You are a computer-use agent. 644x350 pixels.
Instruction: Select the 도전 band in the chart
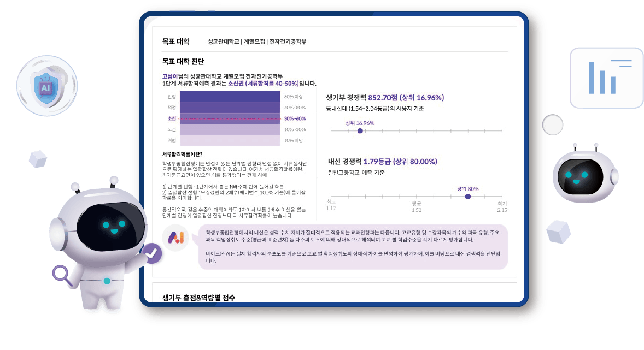[230, 129]
